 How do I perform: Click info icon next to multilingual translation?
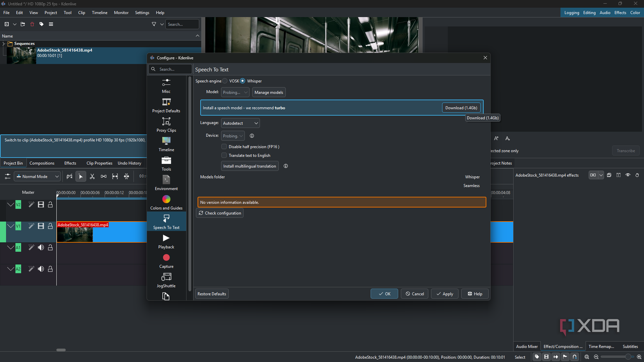click(286, 166)
